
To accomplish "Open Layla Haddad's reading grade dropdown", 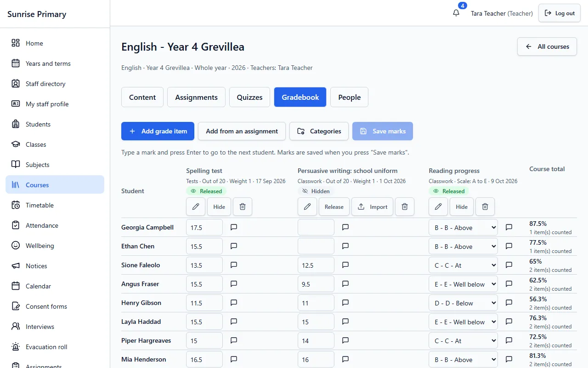I will [463, 322].
